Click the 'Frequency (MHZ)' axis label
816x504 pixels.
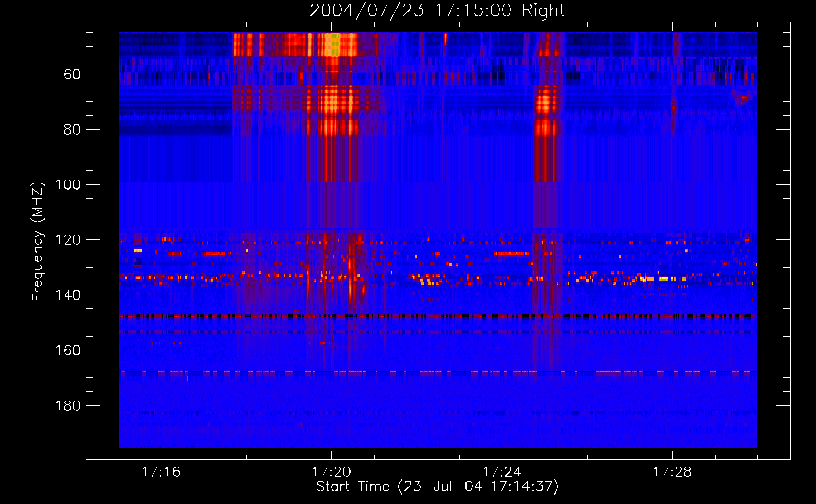coord(37,241)
